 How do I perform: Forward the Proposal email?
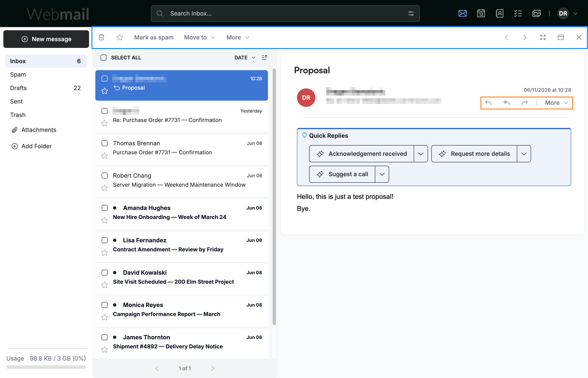[x=524, y=103]
